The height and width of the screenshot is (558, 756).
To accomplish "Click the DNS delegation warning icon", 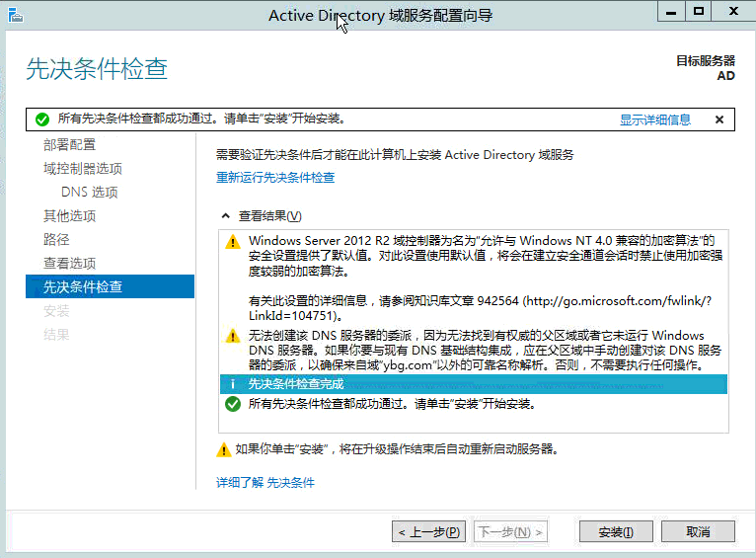I will click(x=233, y=337).
